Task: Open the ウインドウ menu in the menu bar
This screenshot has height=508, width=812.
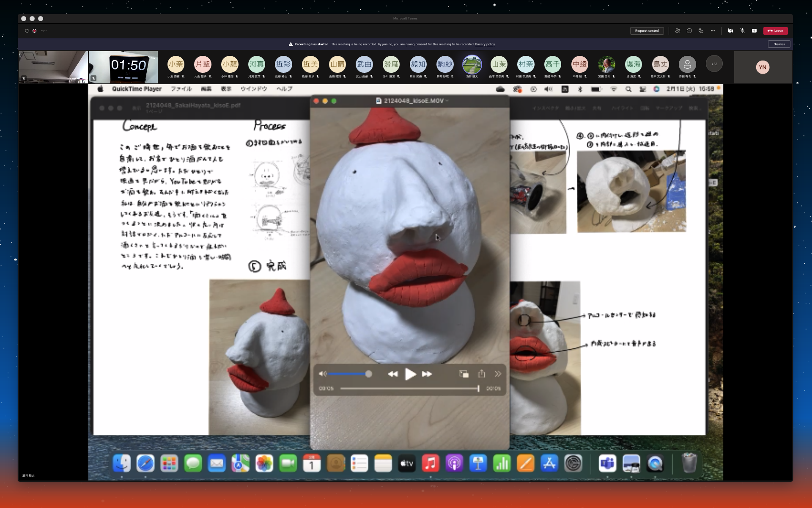Action: (x=254, y=89)
